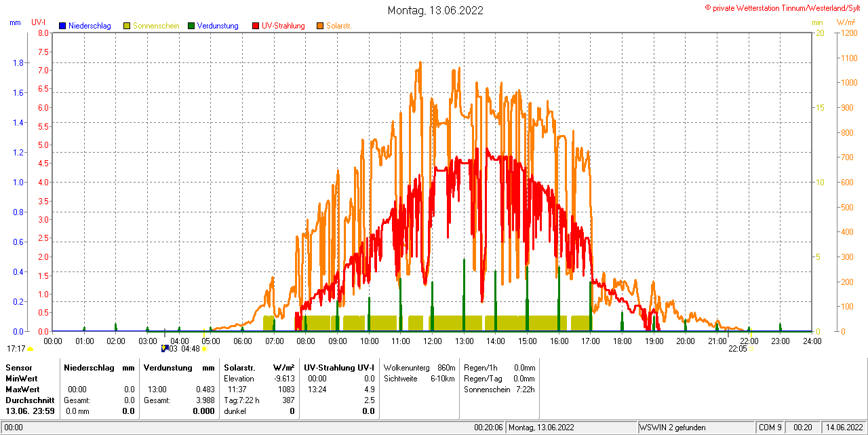The height and width of the screenshot is (435, 868).
Task: Click the COM 9 status entry
Action: click(770, 428)
